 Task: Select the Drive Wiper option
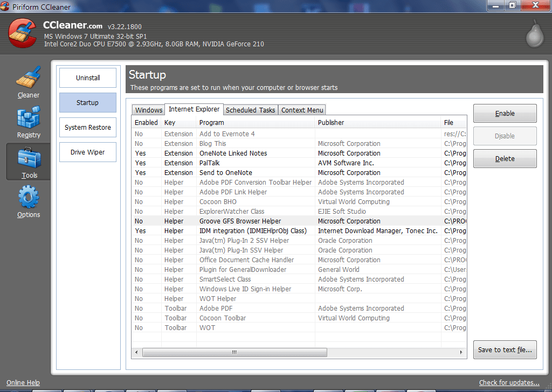point(87,152)
